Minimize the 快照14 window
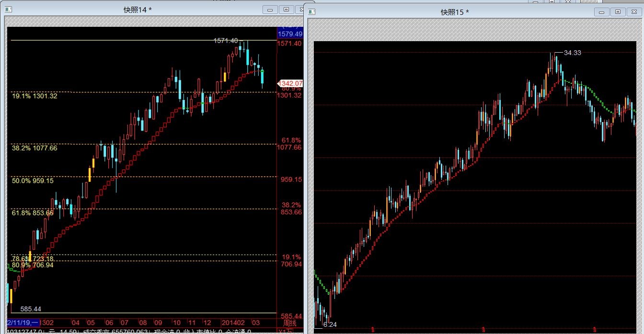The width and height of the screenshot is (644, 334). click(x=270, y=10)
